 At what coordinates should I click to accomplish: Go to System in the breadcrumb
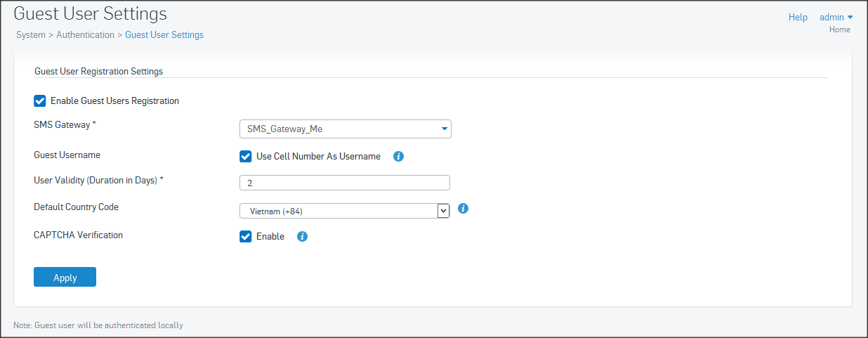[30, 34]
